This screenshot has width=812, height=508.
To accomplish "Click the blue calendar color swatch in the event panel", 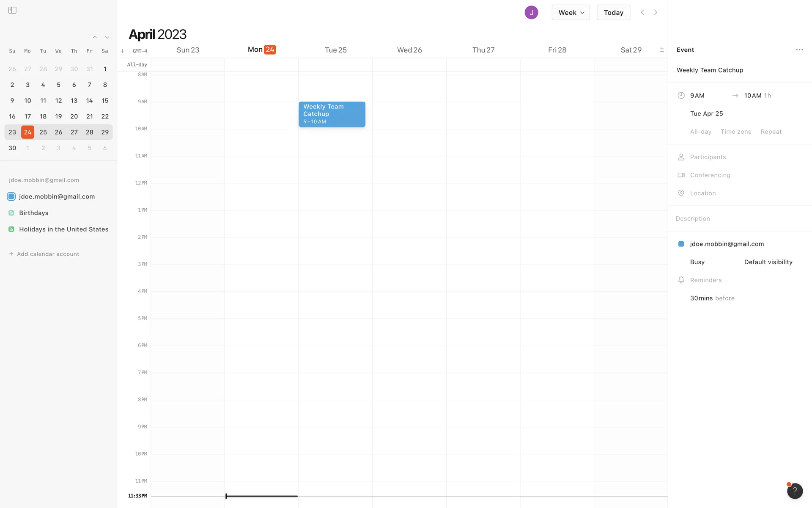I will (x=681, y=244).
